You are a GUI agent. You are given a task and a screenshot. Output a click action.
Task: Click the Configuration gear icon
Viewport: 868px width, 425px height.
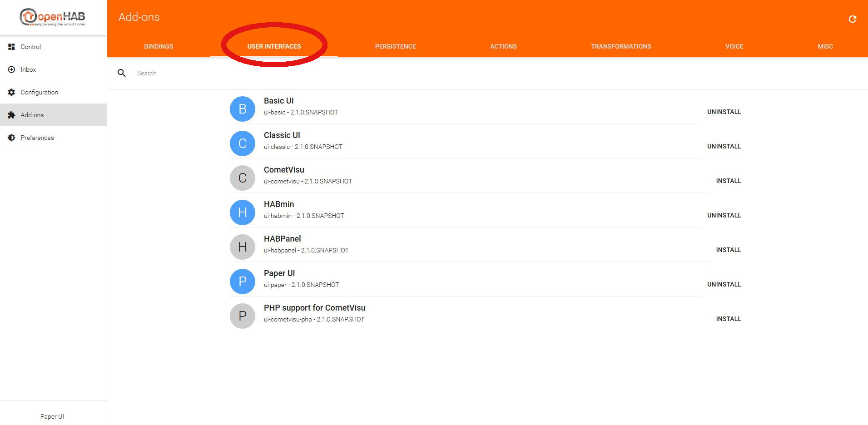(11, 92)
